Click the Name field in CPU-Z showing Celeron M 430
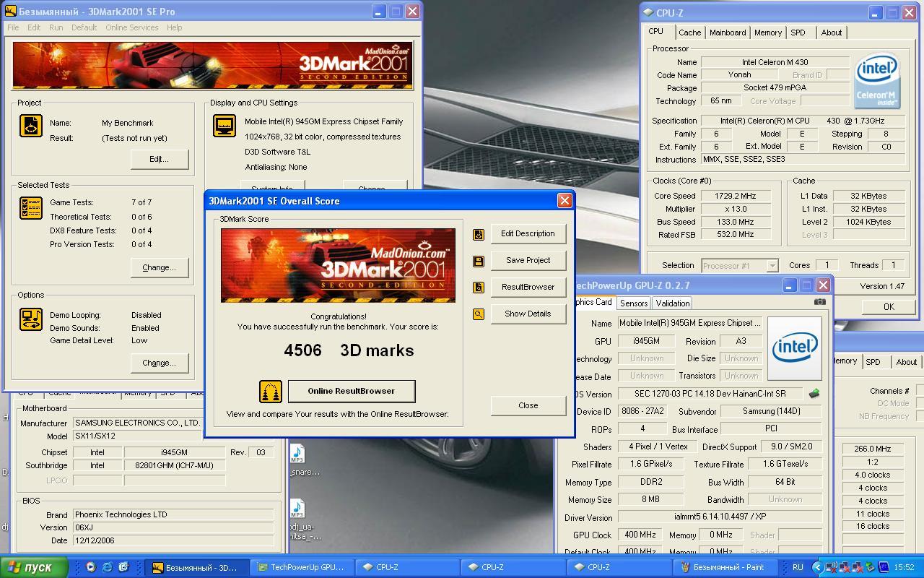 [775, 62]
